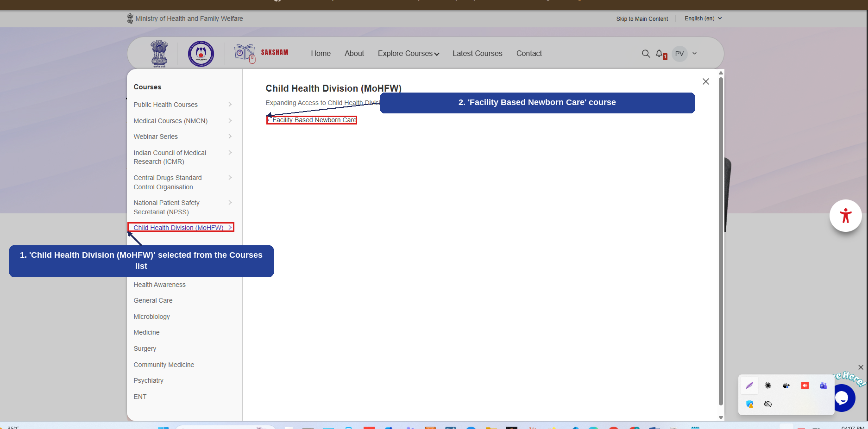Image resolution: width=868 pixels, height=429 pixels.
Task: Click the Government of India emblem logo
Action: [x=159, y=54]
